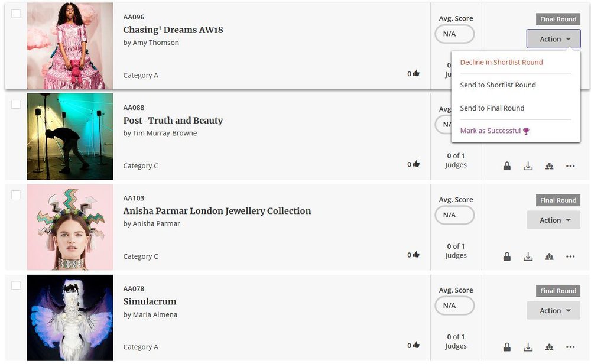Open judges group icon for Post-Truth and Beauty
The image size is (591, 364).
tap(549, 166)
